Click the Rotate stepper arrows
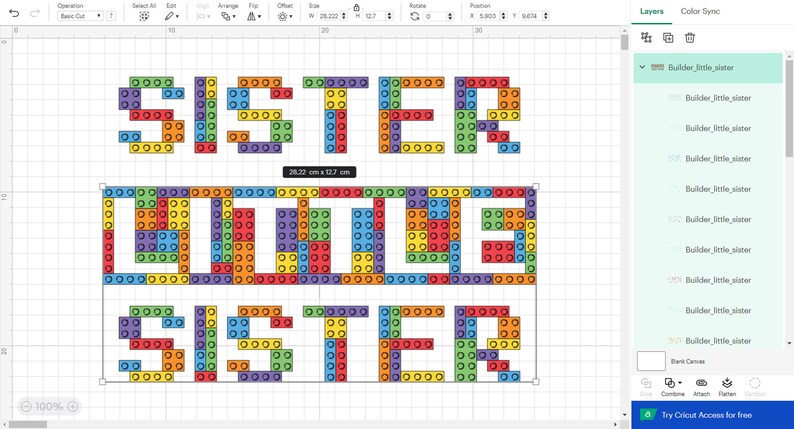 [x=450, y=16]
